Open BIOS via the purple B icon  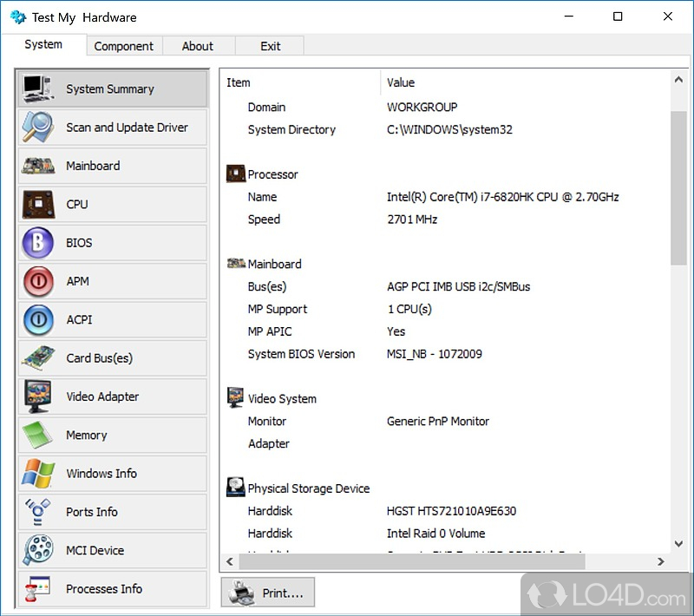(x=38, y=243)
